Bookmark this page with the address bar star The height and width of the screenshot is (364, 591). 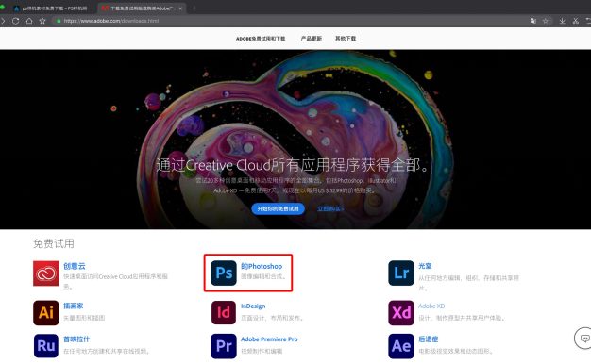click(545, 21)
